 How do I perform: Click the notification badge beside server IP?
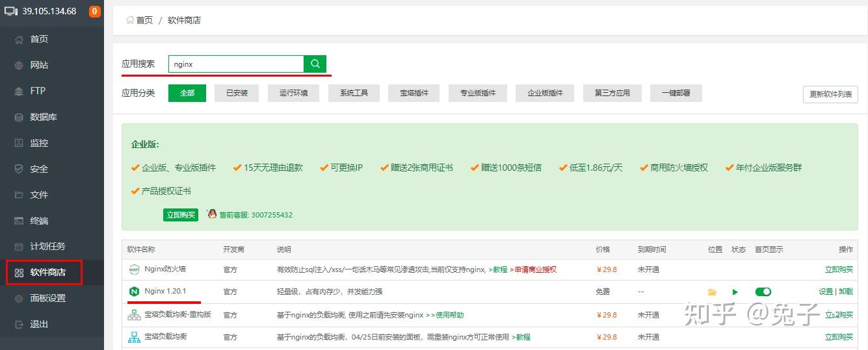point(94,11)
